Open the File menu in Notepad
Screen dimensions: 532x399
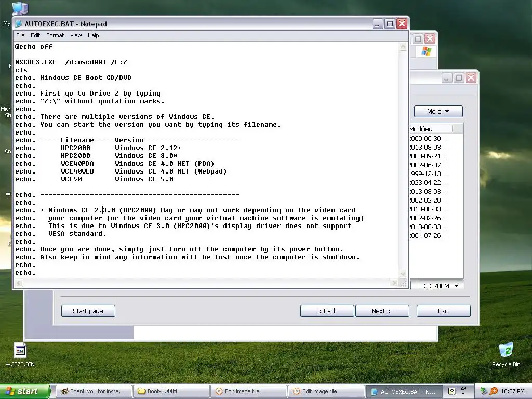click(20, 35)
